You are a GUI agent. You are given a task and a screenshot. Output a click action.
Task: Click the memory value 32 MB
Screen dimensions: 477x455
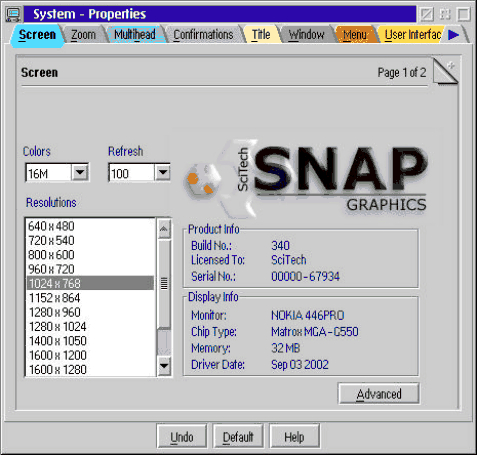286,348
